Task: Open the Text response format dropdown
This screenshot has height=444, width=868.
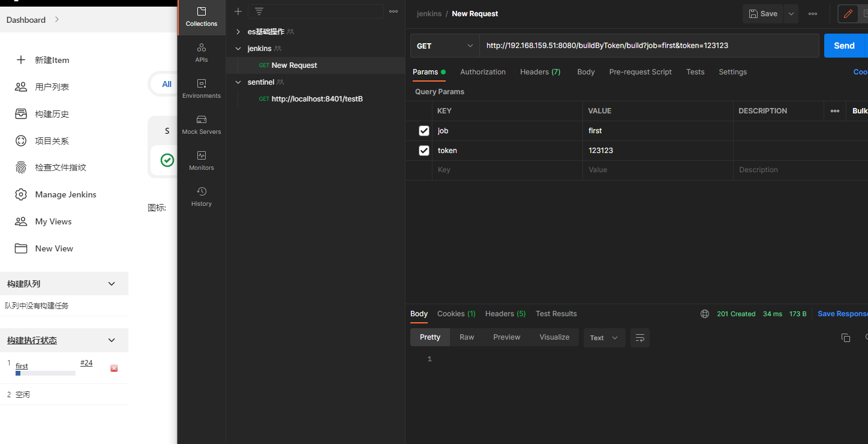Action: tap(604, 338)
